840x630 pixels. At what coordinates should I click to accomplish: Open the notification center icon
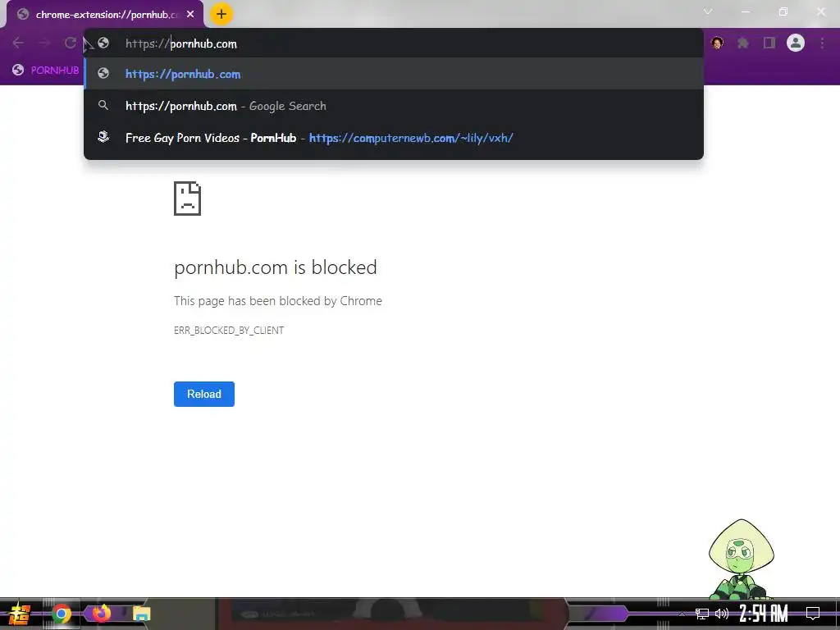813,614
